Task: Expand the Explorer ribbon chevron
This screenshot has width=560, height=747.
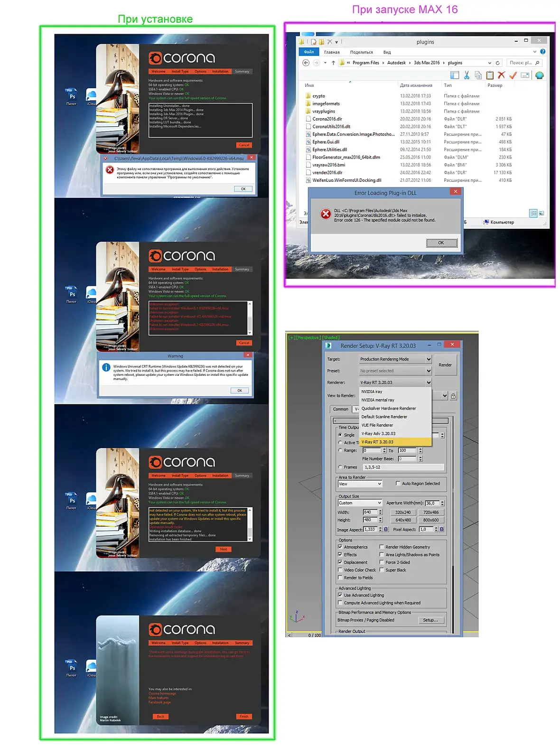Action: click(x=535, y=52)
